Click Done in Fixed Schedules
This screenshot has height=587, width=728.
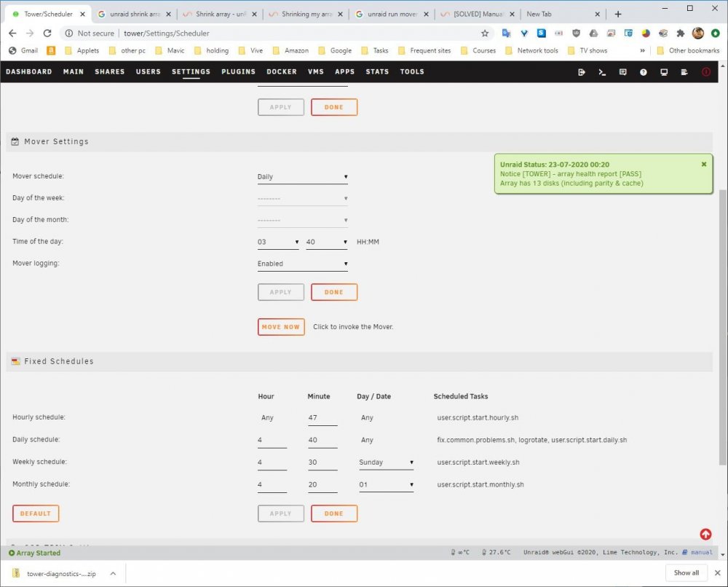coord(334,513)
